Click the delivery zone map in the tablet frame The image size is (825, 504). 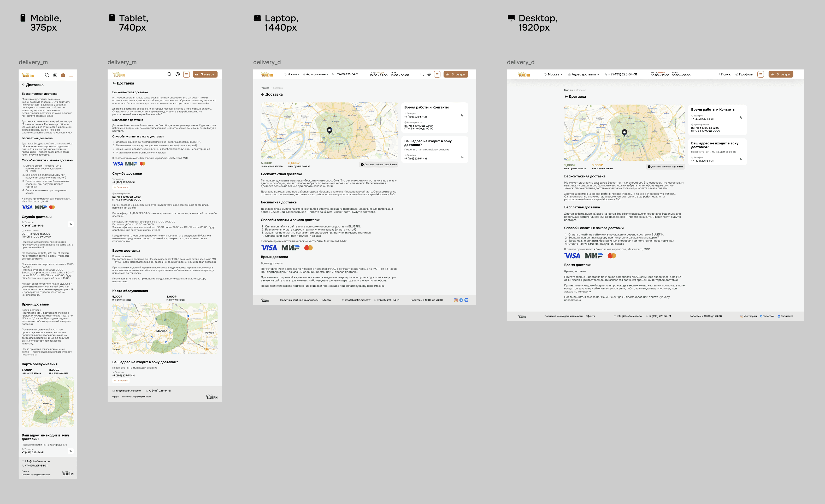click(165, 329)
